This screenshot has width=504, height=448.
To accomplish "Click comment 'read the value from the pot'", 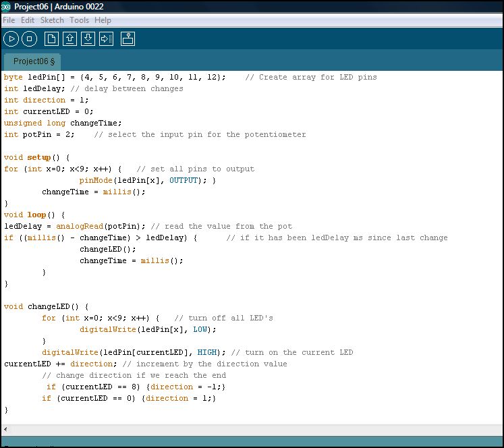I will coord(221,226).
